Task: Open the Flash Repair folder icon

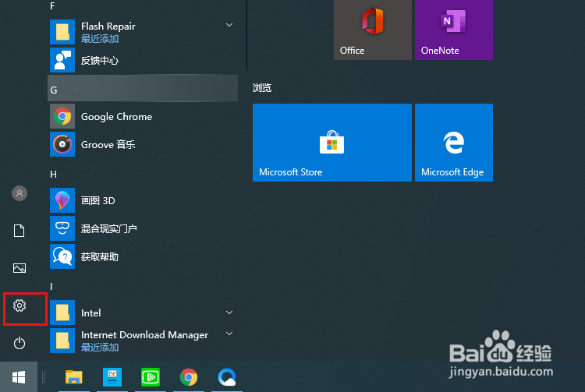Action: coord(62,32)
